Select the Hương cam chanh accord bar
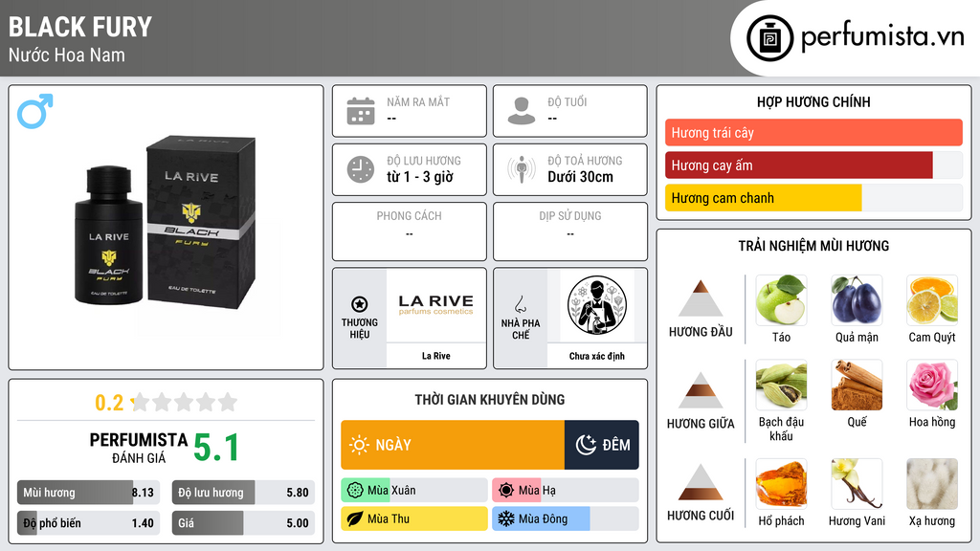Image resolution: width=980 pixels, height=551 pixels. [813, 197]
